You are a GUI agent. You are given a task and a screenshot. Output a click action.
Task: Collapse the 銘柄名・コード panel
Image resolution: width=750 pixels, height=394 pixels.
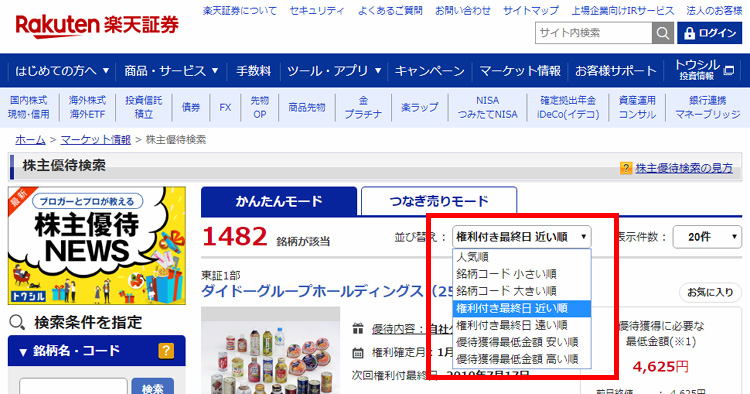point(23,352)
